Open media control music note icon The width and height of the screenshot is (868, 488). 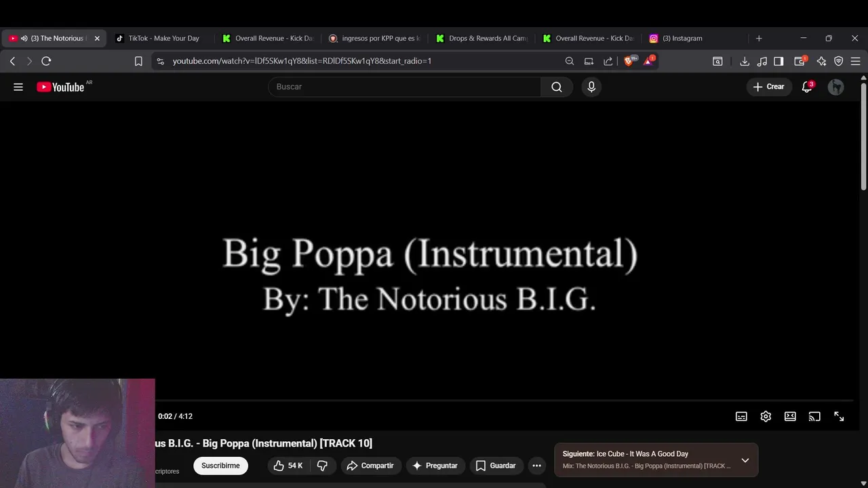click(x=762, y=61)
